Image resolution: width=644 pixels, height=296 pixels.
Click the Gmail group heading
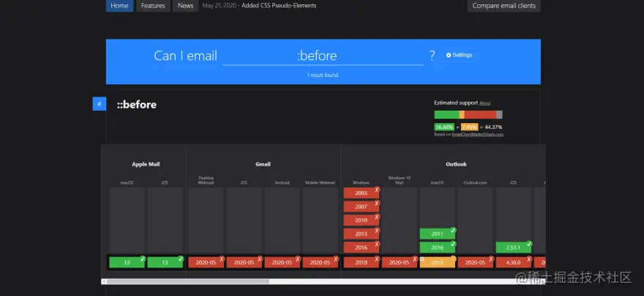click(263, 164)
